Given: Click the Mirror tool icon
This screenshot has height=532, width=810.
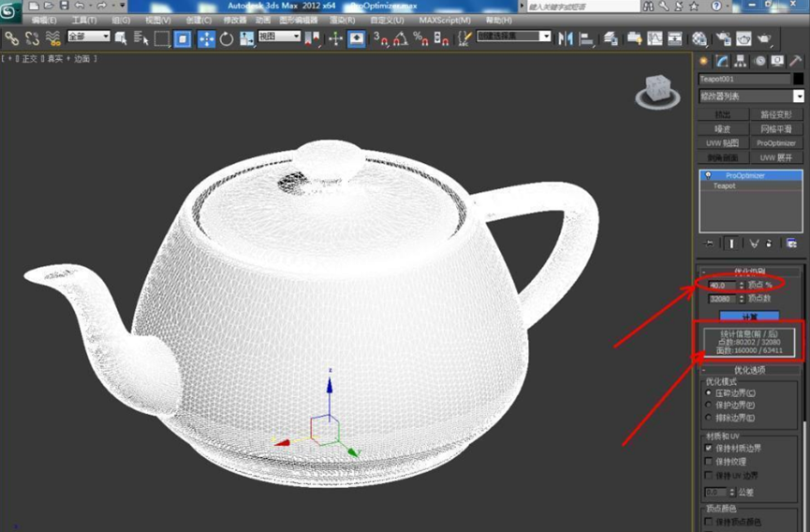Looking at the screenshot, I should (x=566, y=38).
